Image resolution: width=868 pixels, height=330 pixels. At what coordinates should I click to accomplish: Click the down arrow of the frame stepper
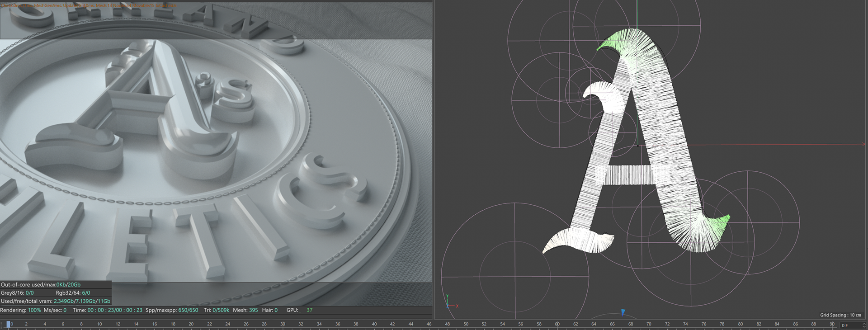tap(864, 327)
